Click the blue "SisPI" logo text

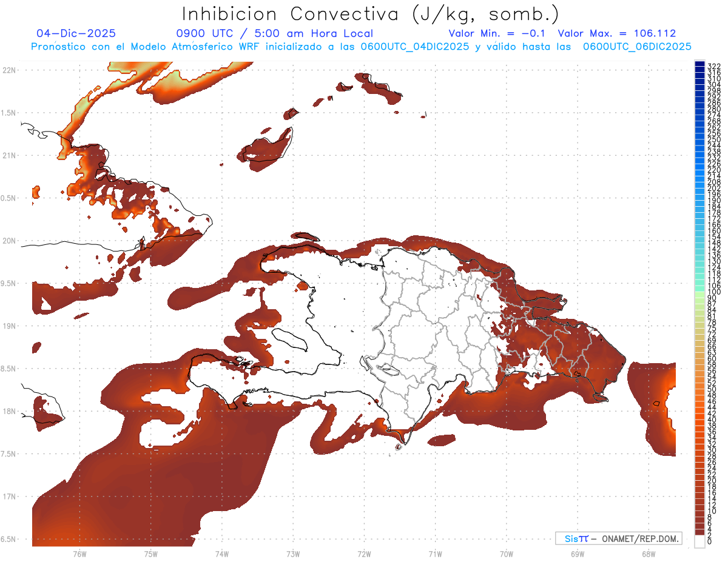pos(576,538)
